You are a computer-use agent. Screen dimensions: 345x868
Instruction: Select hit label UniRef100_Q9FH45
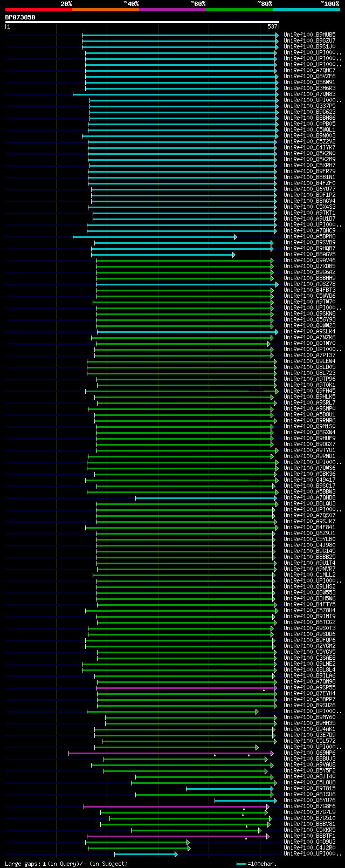tap(309, 391)
